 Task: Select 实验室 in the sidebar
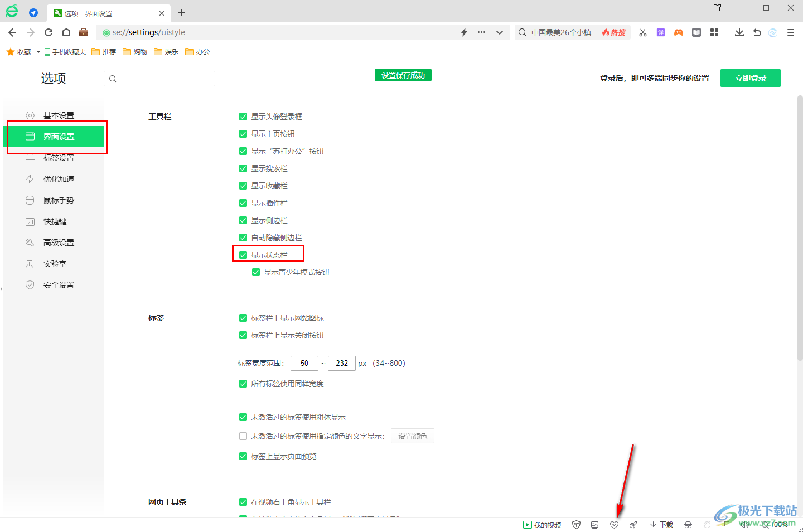(x=54, y=264)
